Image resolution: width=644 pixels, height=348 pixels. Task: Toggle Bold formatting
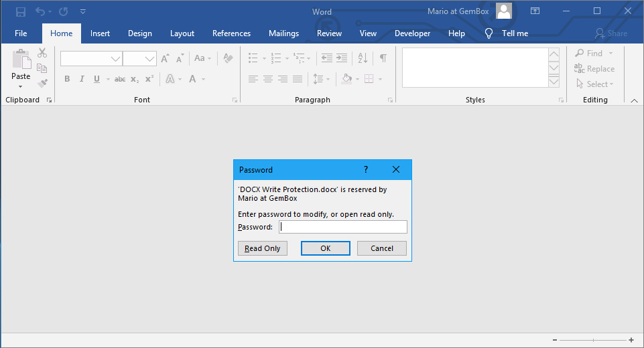67,79
